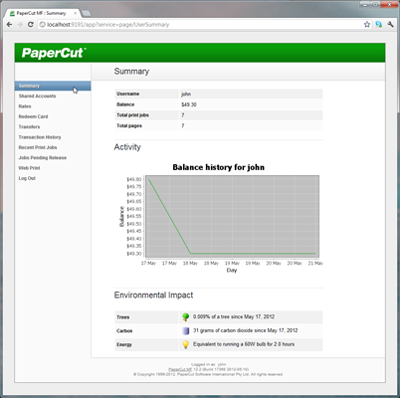Click the light bulb energy icon

(186, 344)
